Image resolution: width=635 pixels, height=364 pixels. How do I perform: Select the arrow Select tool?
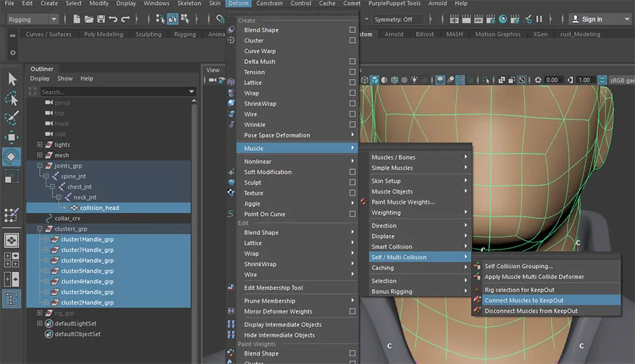pyautogui.click(x=12, y=79)
